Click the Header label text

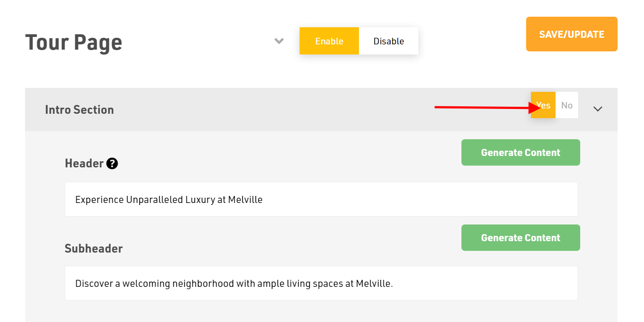click(84, 163)
